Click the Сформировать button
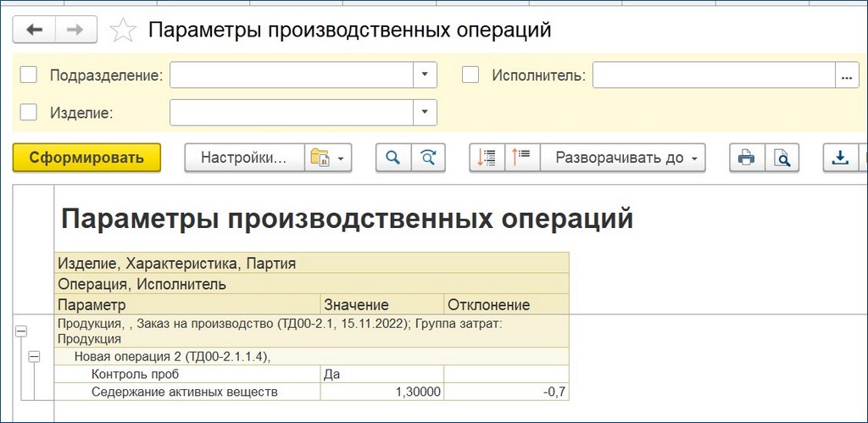Viewport: 868px width, 423px height. coord(86,158)
